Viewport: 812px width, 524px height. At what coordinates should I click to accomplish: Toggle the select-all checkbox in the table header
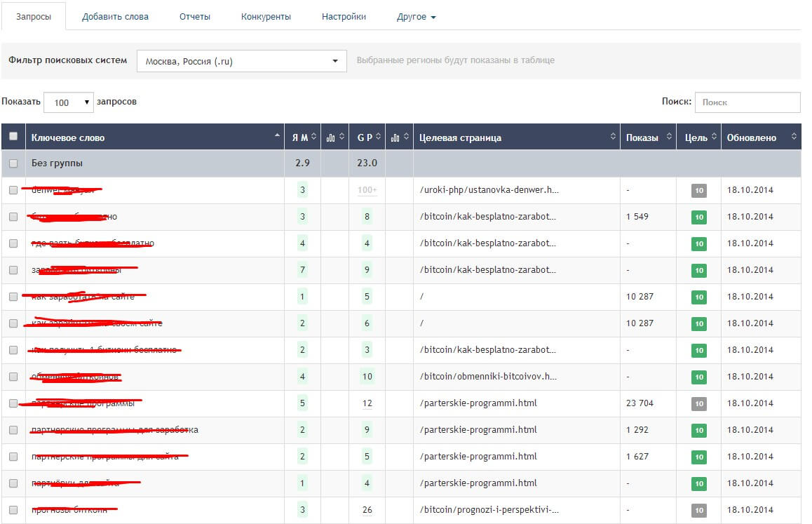pos(13,137)
